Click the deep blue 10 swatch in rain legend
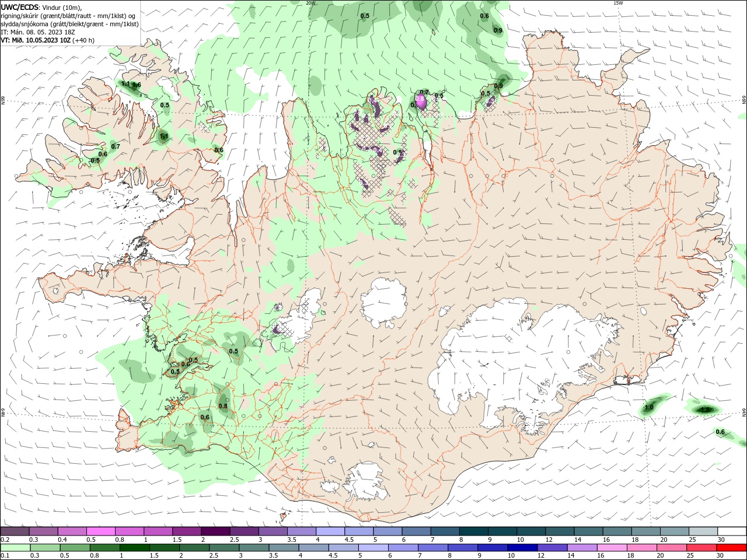 point(523,548)
